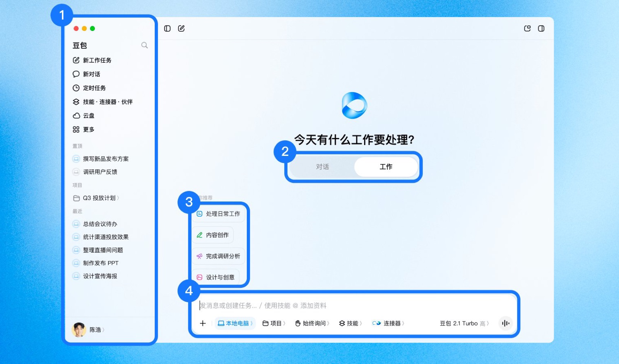Click the plus attachment icon

203,323
